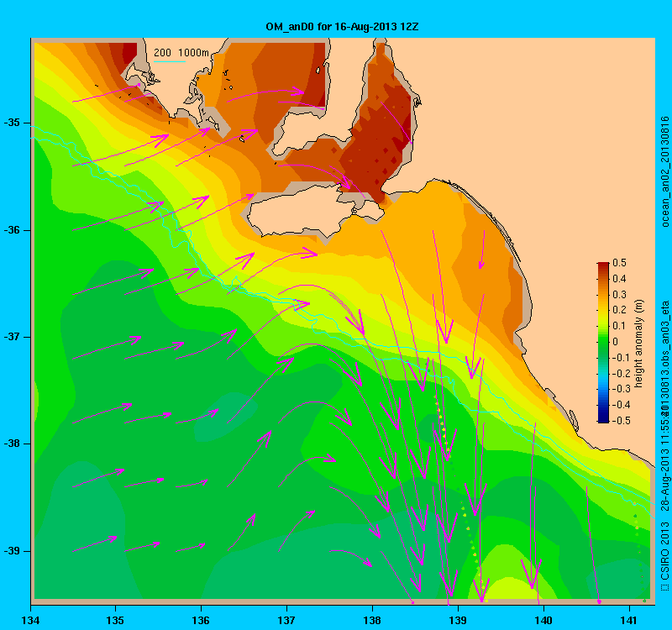Click the longitude axis label "135"
This screenshot has height=630, width=672.
(115, 620)
